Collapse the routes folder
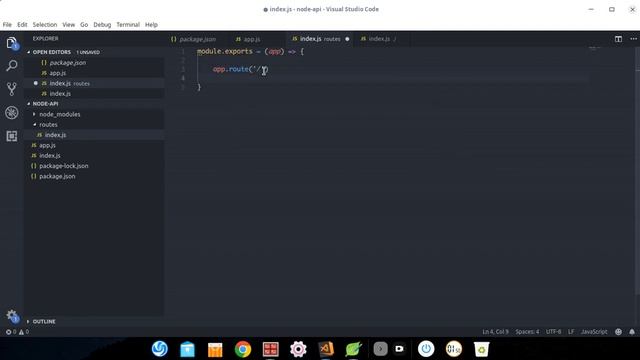The width and height of the screenshot is (640, 360). click(x=48, y=124)
